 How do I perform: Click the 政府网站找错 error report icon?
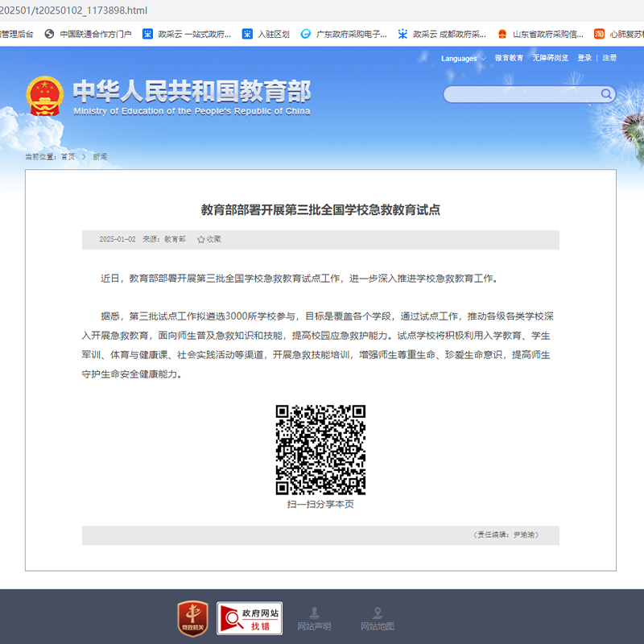[250, 618]
